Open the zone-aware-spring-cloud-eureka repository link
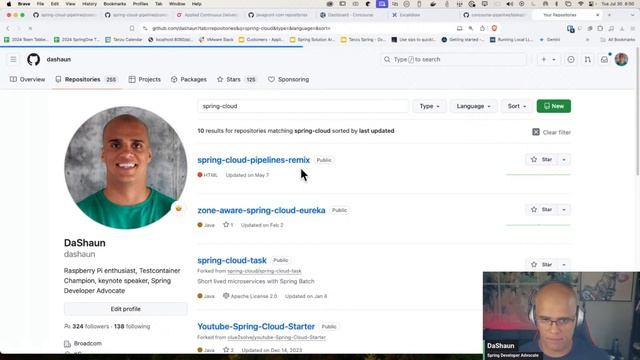Image resolution: width=640 pixels, height=360 pixels. click(261, 210)
